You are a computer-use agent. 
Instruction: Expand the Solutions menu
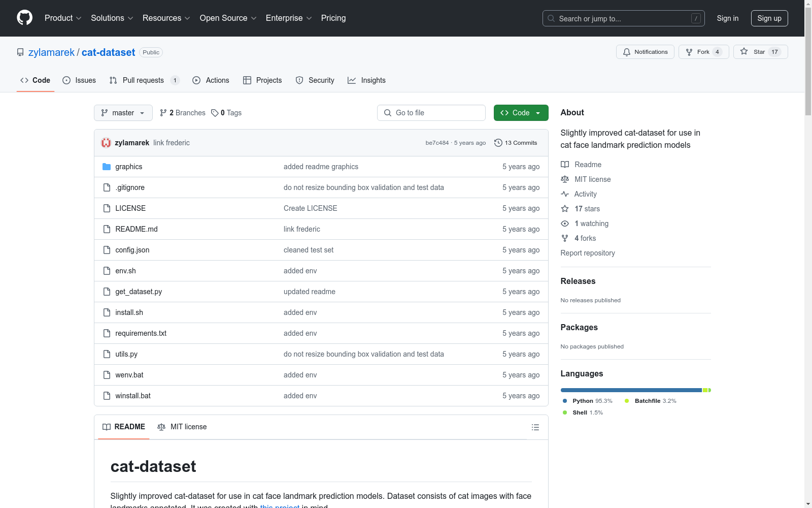coord(112,18)
